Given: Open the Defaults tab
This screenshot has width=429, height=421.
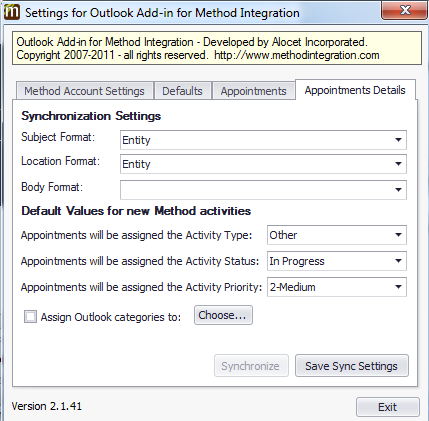Looking at the screenshot, I should click(x=182, y=91).
